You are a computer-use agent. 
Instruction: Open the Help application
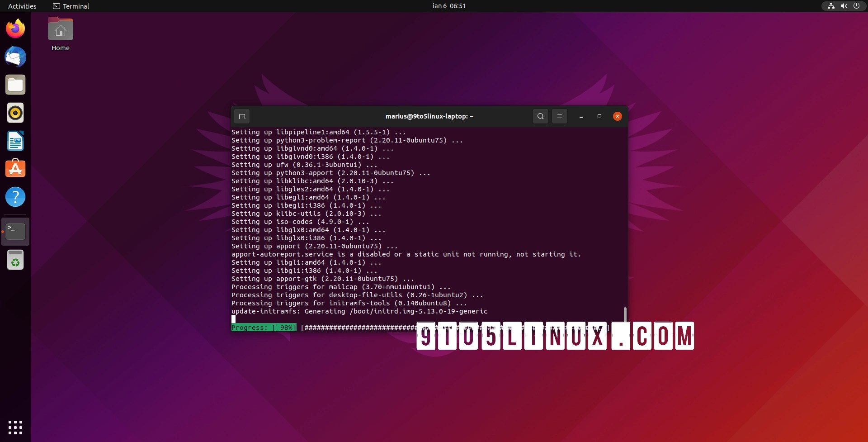15,197
